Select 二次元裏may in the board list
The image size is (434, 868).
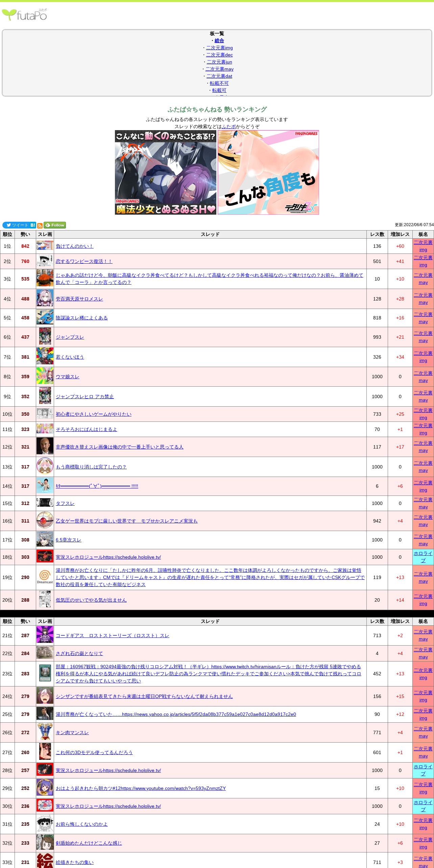[x=219, y=69]
